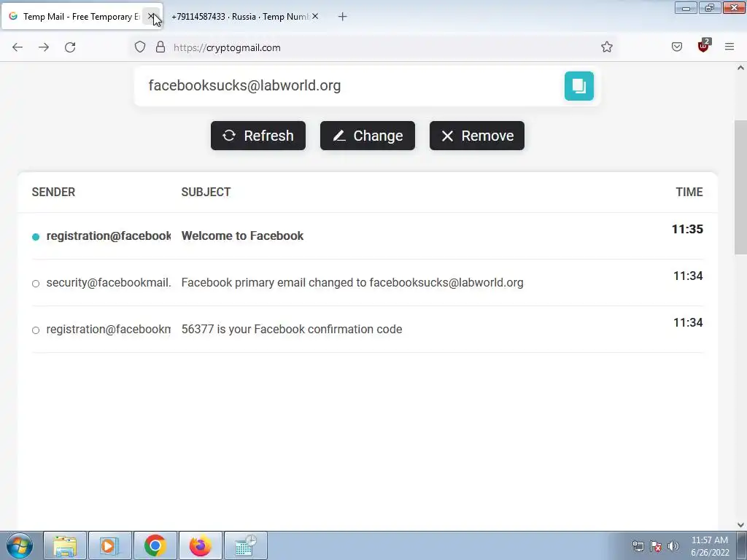
Task: Click the scrollbar up arrow
Action: point(740,68)
